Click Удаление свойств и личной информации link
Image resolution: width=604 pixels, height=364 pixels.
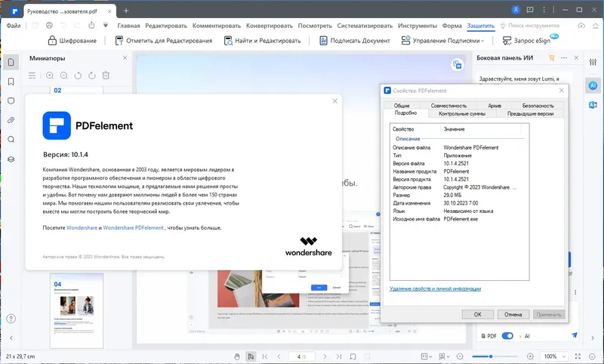coord(436,288)
